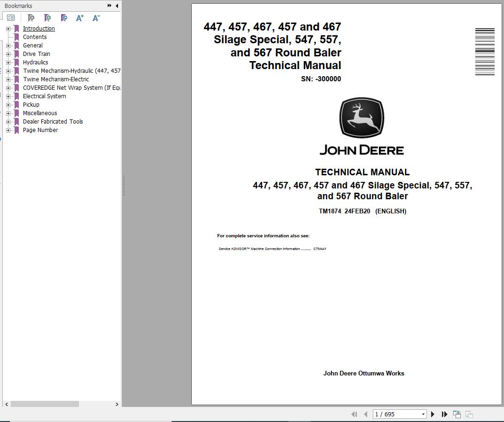
Task: Open the Drive Train bookmark
Action: pos(36,54)
